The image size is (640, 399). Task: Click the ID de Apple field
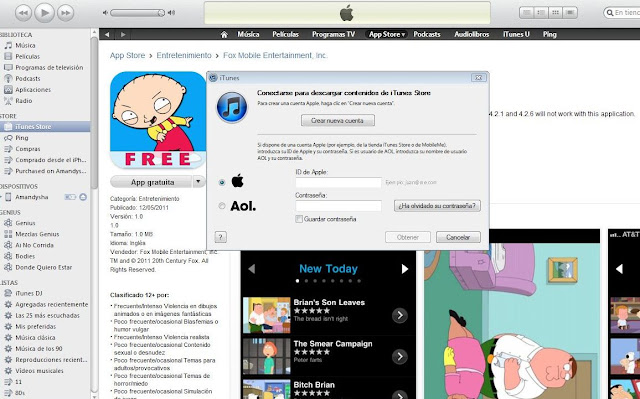click(338, 182)
